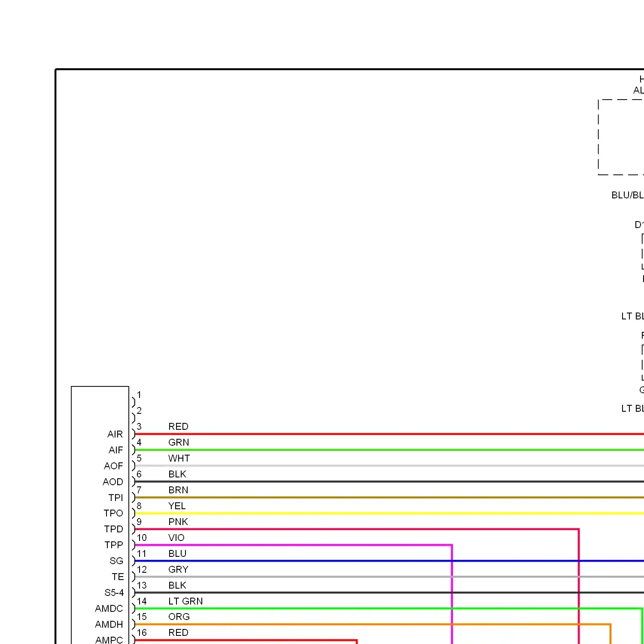The image size is (644, 644).
Task: Click connector pin number 5
Action: point(139,458)
